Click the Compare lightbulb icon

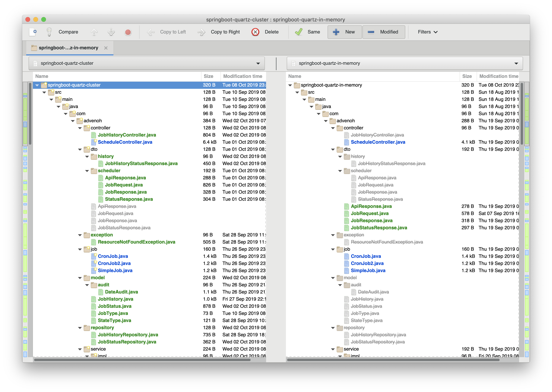[x=49, y=32]
